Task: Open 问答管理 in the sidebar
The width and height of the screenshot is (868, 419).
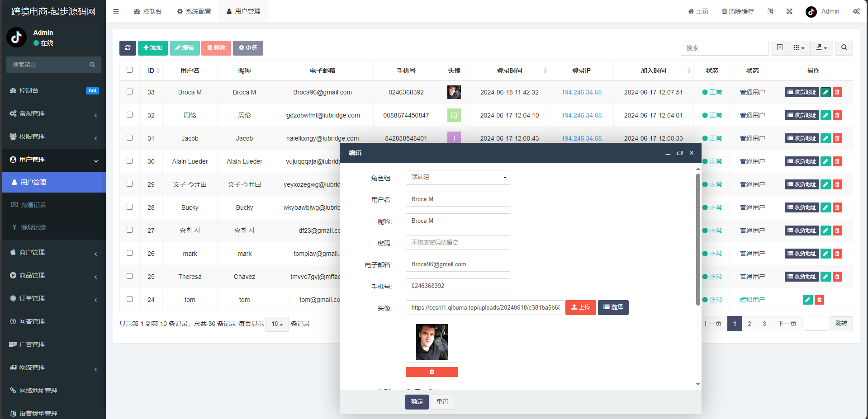Action: (x=54, y=321)
